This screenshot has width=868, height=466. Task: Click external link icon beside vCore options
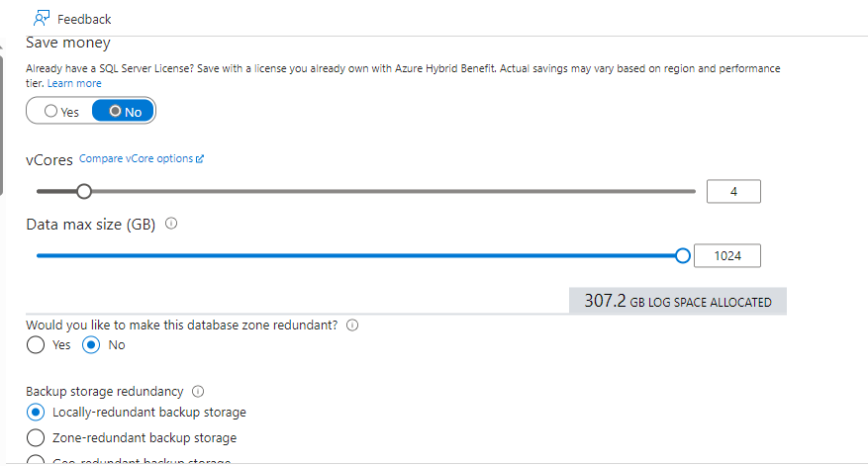click(200, 159)
